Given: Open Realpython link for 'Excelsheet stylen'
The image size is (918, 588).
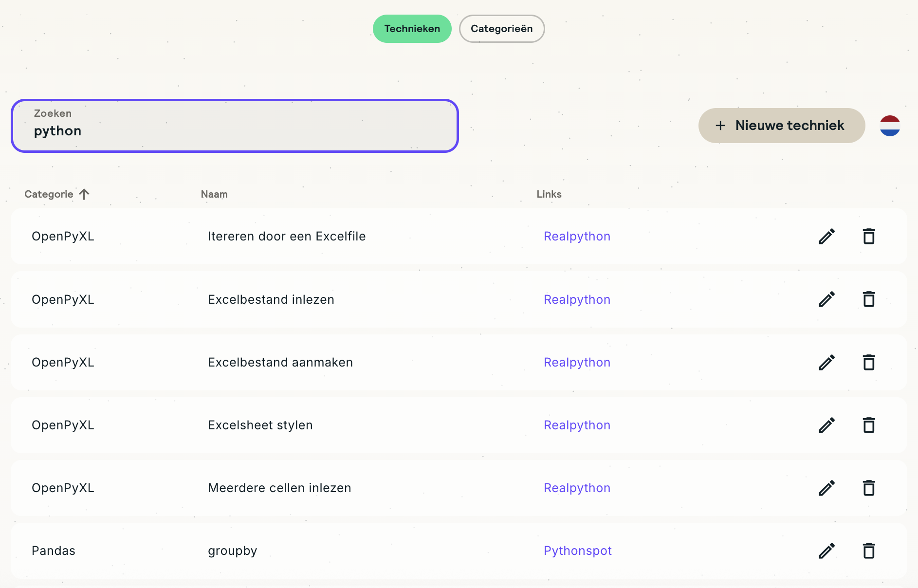Looking at the screenshot, I should (x=577, y=425).
